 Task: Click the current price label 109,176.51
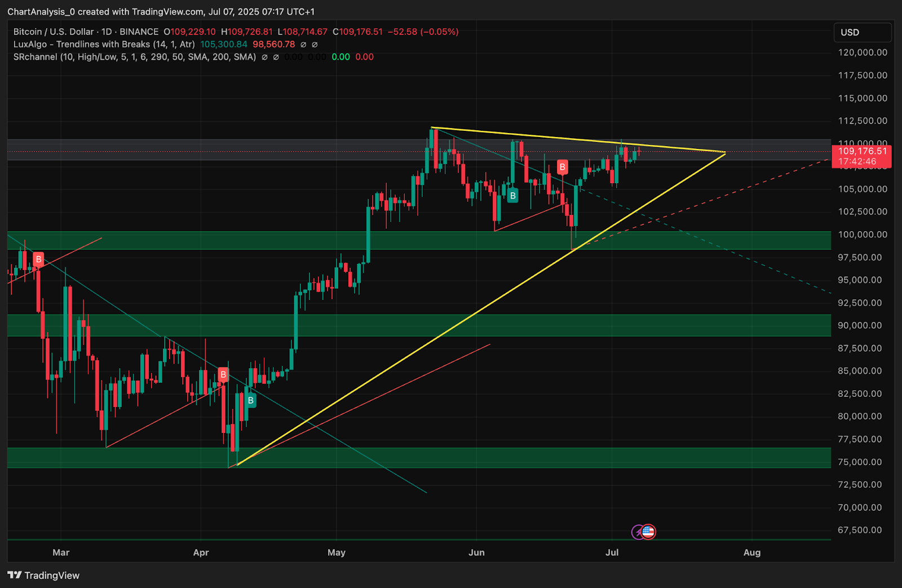[862, 151]
